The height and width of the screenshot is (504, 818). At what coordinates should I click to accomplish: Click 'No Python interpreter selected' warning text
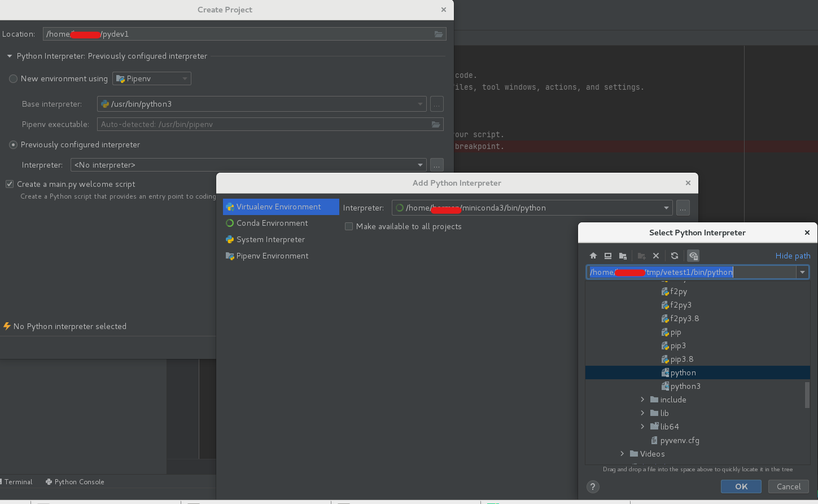point(70,326)
